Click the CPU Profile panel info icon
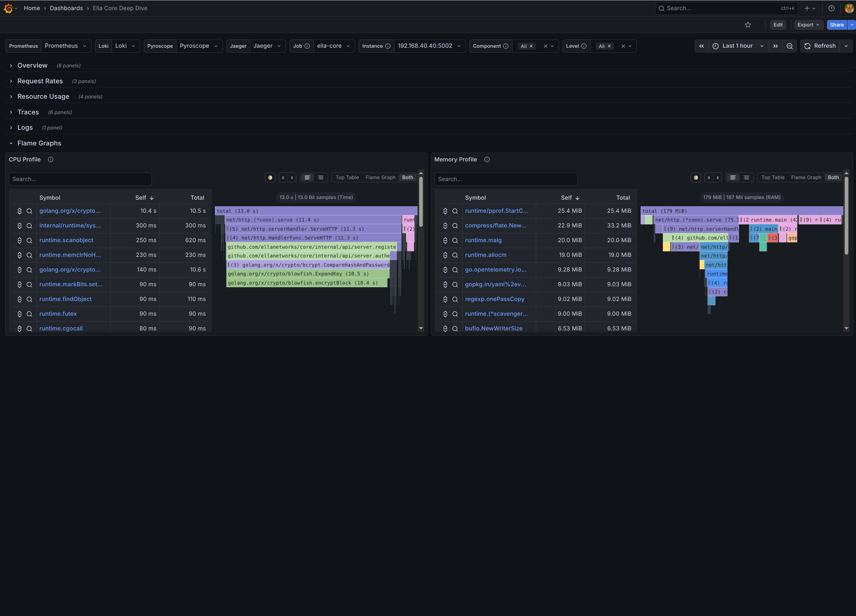Screen dimensions: 856x616 [51, 160]
